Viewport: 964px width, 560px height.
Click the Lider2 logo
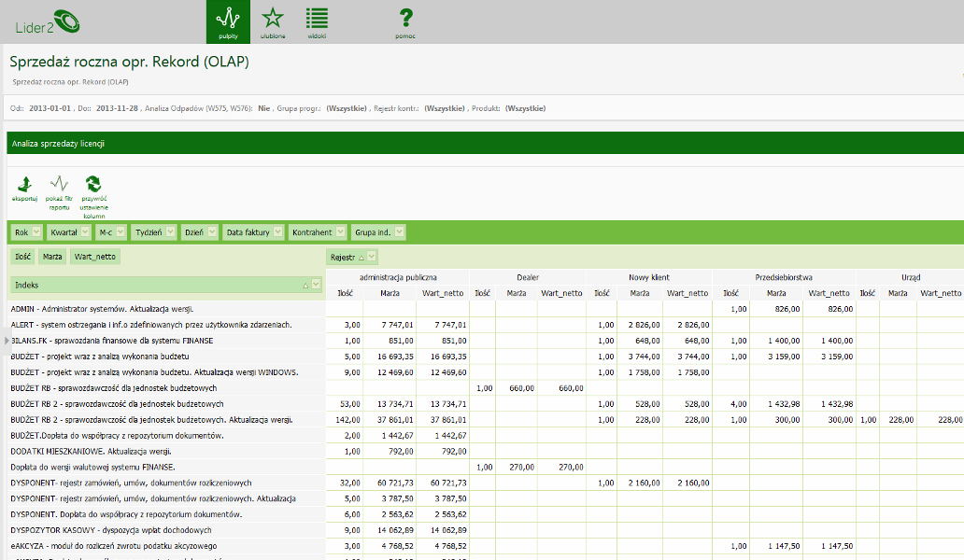[48, 22]
